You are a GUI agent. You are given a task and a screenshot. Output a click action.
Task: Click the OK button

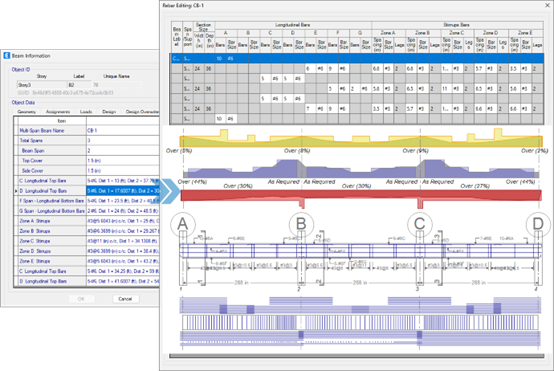[81, 299]
